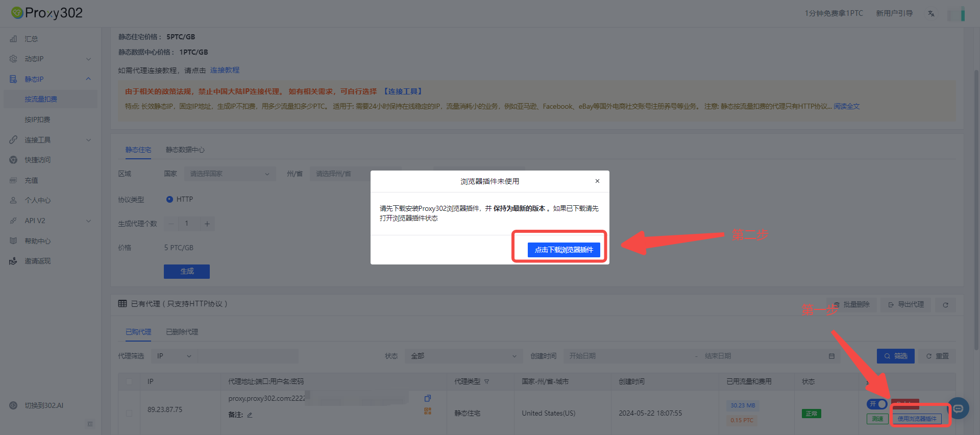980x435 pixels.
Task: Click the blue 筛选 filter button
Action: coord(896,356)
